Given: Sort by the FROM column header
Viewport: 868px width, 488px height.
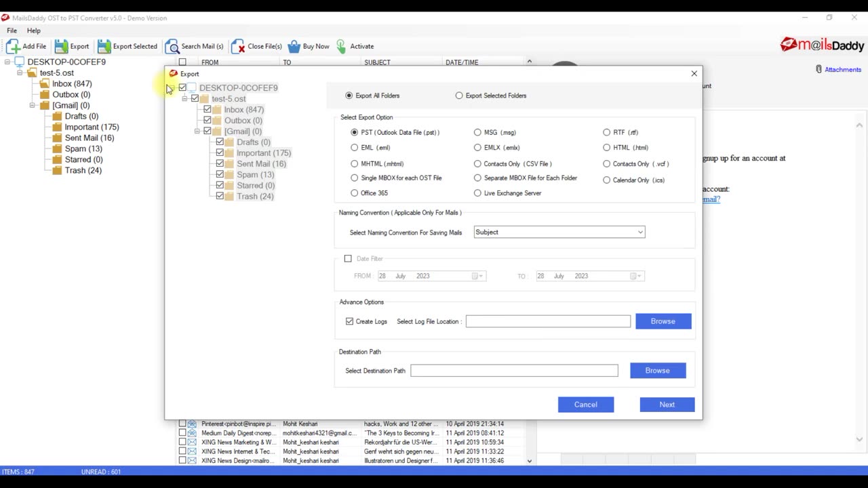Looking at the screenshot, I should click(210, 62).
